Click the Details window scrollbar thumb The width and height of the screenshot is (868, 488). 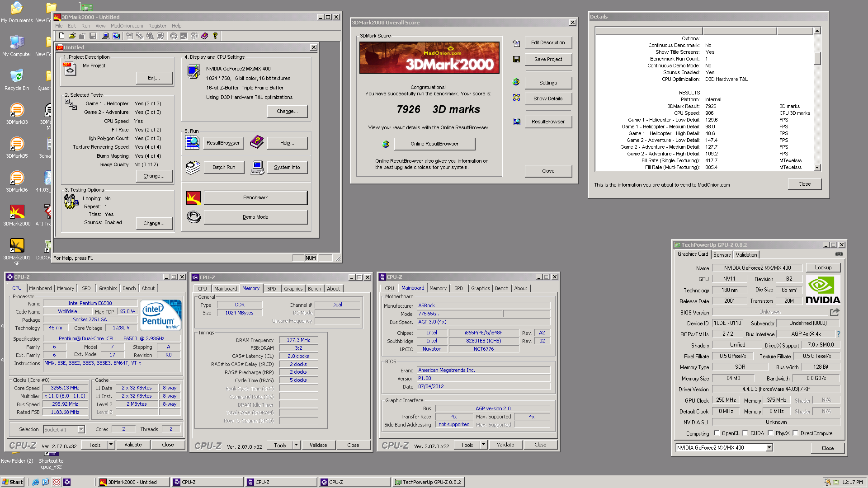(817, 58)
